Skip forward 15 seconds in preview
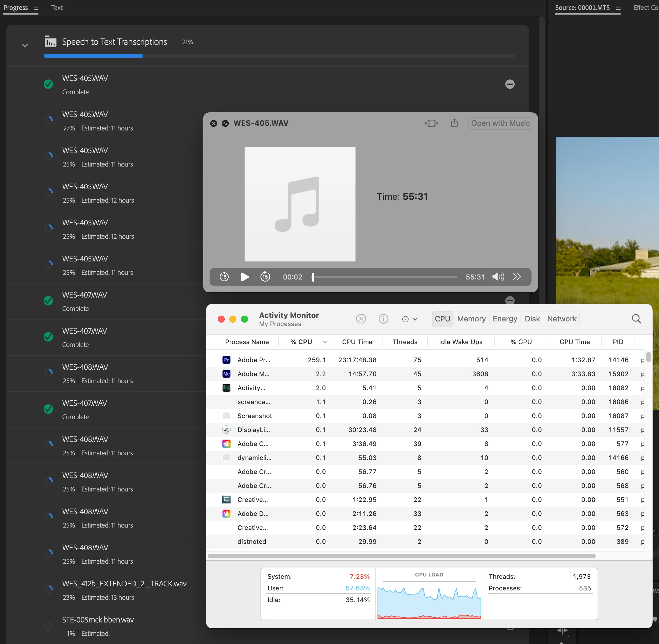 tap(265, 277)
